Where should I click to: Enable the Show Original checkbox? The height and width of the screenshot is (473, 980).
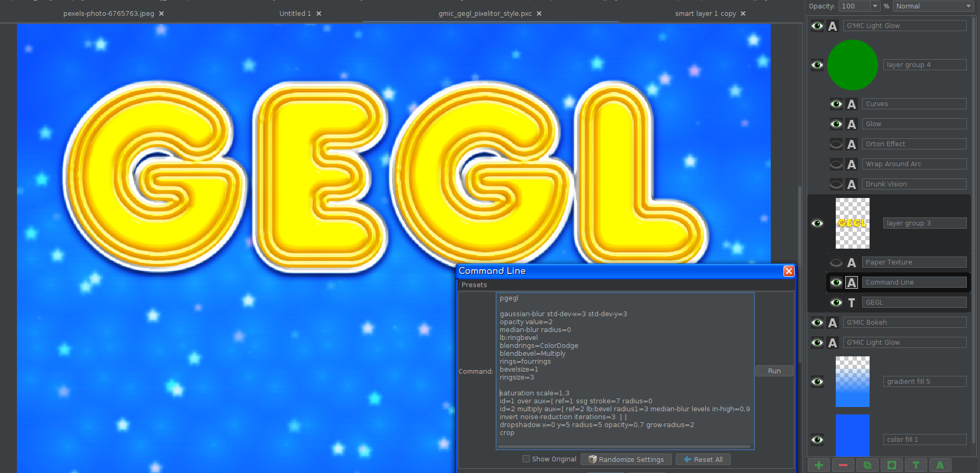pos(526,459)
